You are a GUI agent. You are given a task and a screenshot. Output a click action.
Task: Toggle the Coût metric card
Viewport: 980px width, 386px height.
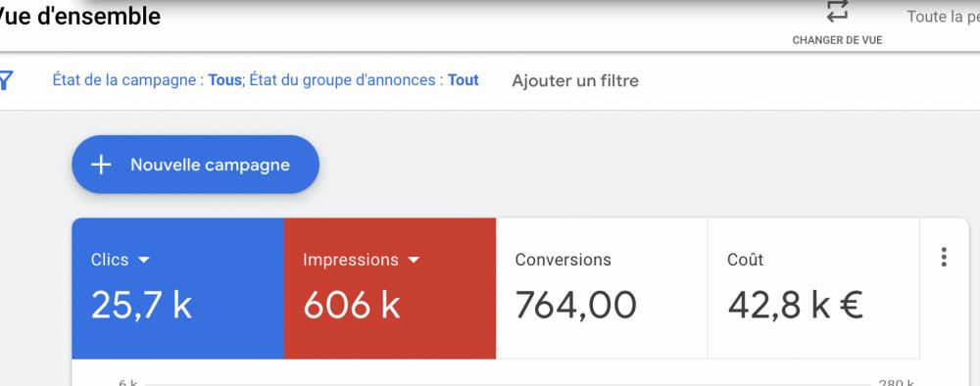[x=813, y=289]
